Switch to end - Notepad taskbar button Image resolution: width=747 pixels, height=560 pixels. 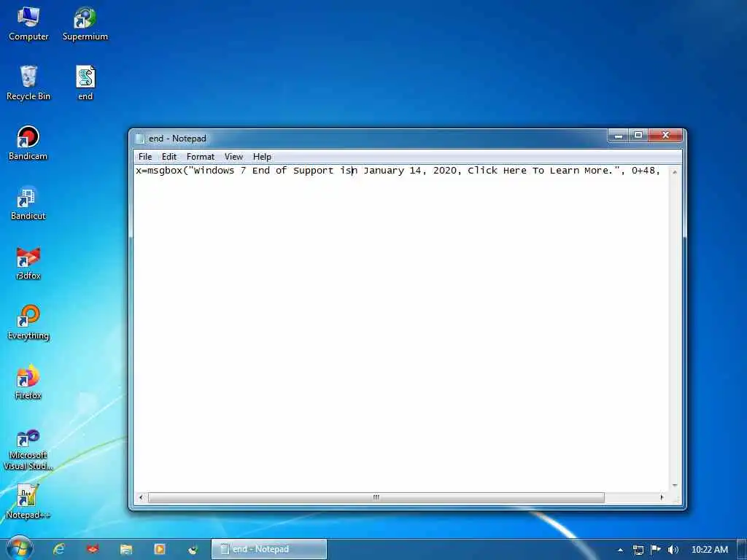(x=269, y=549)
